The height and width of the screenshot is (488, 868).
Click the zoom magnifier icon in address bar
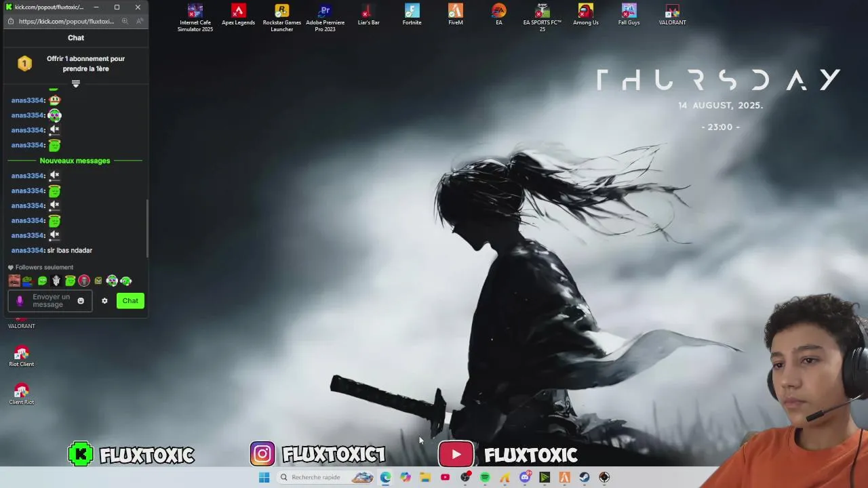(x=125, y=21)
